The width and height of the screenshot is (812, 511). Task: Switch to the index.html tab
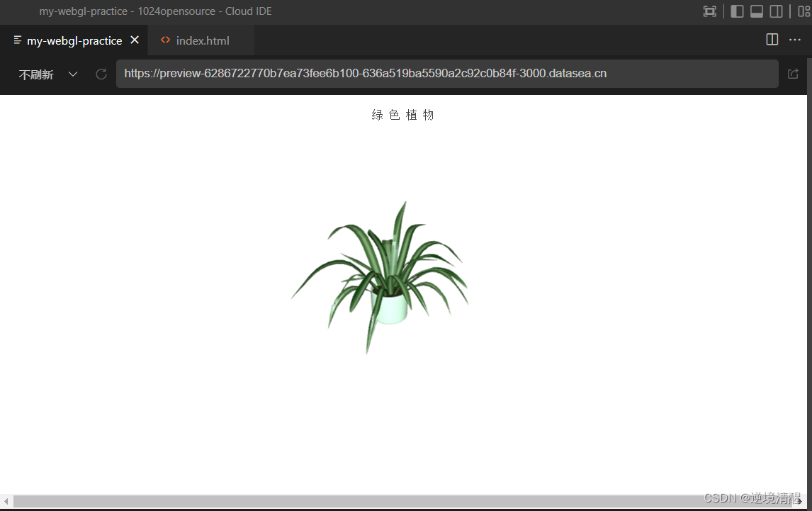click(x=202, y=40)
